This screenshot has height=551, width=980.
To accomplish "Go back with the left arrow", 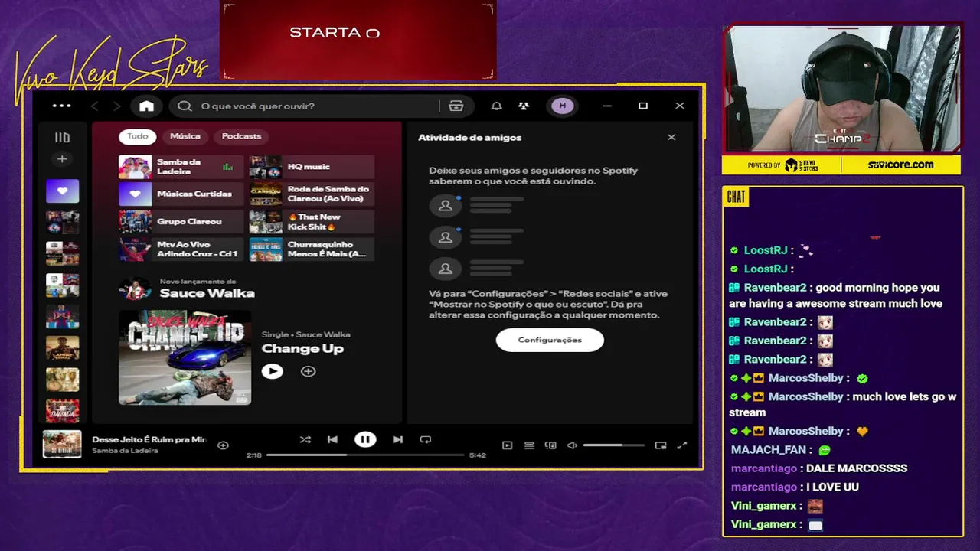I will [95, 106].
